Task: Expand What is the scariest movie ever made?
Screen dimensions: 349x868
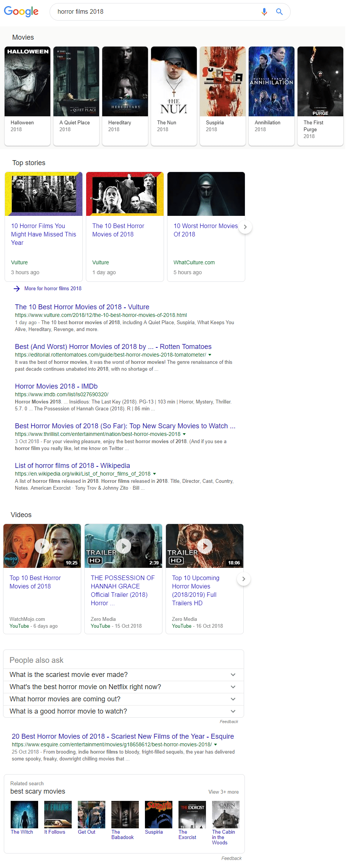Action: (124, 675)
